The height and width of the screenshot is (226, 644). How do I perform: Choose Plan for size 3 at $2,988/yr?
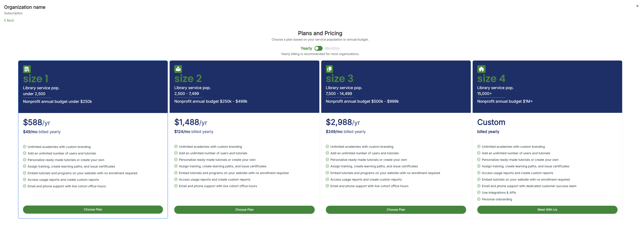click(x=396, y=210)
